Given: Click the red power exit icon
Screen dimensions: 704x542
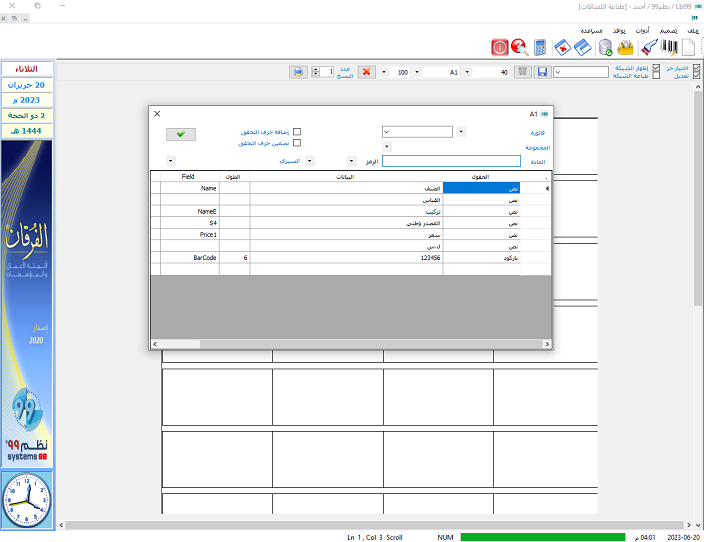Looking at the screenshot, I should (500, 47).
